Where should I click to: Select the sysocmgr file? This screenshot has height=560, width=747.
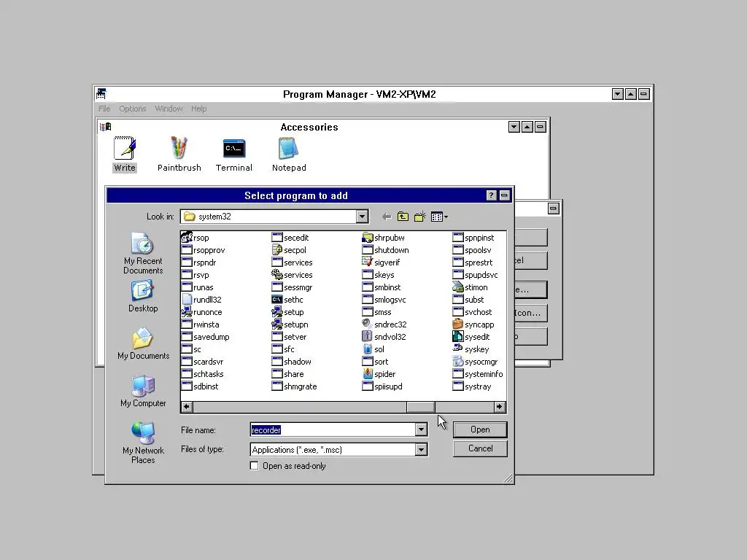click(476, 361)
